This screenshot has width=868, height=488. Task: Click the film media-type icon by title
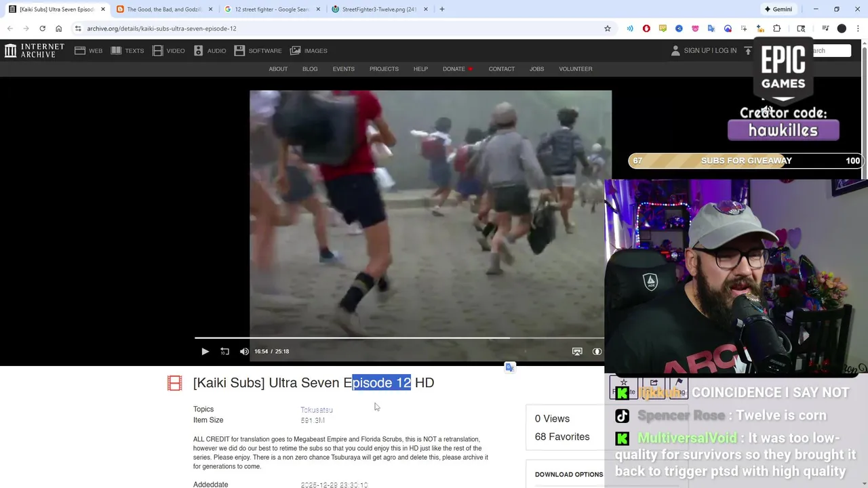[174, 384]
